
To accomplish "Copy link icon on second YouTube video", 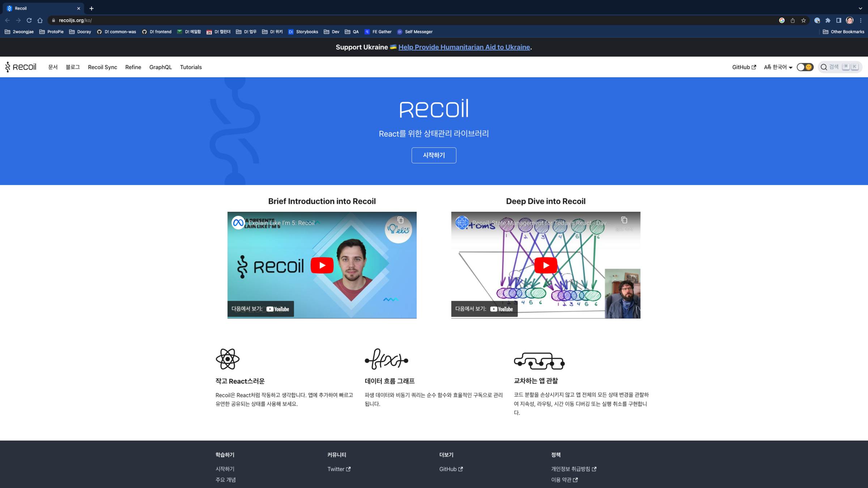I will pyautogui.click(x=624, y=220).
